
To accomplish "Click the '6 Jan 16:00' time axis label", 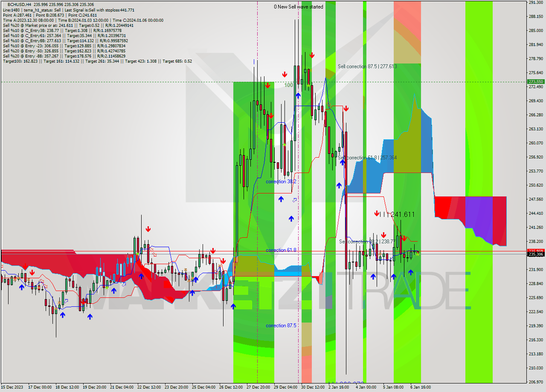I will pos(421,388).
